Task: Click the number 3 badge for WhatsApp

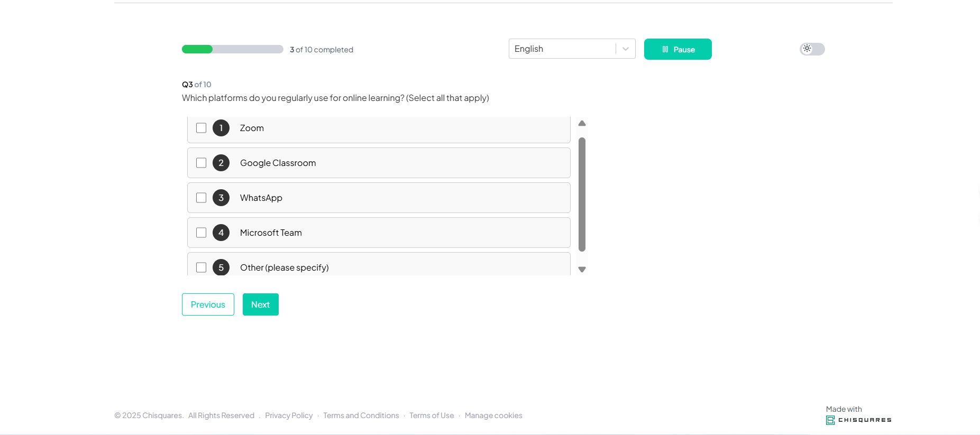Action: (221, 198)
